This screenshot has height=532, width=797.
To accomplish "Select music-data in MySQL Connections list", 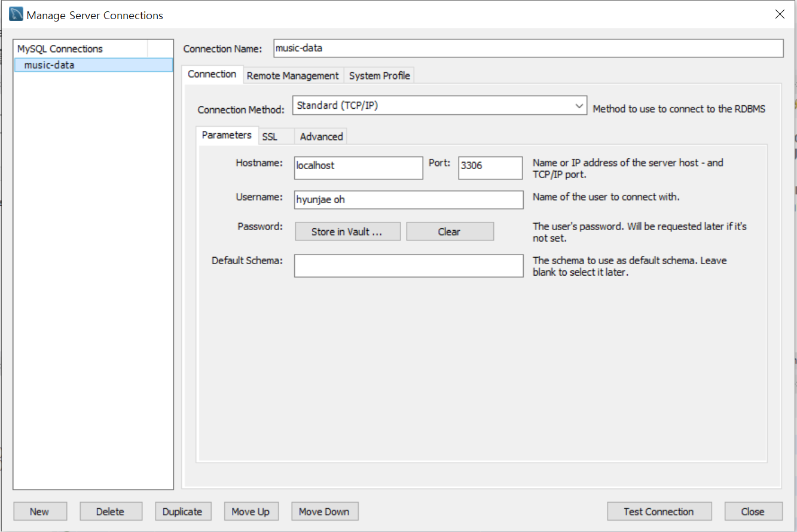I will pyautogui.click(x=93, y=65).
